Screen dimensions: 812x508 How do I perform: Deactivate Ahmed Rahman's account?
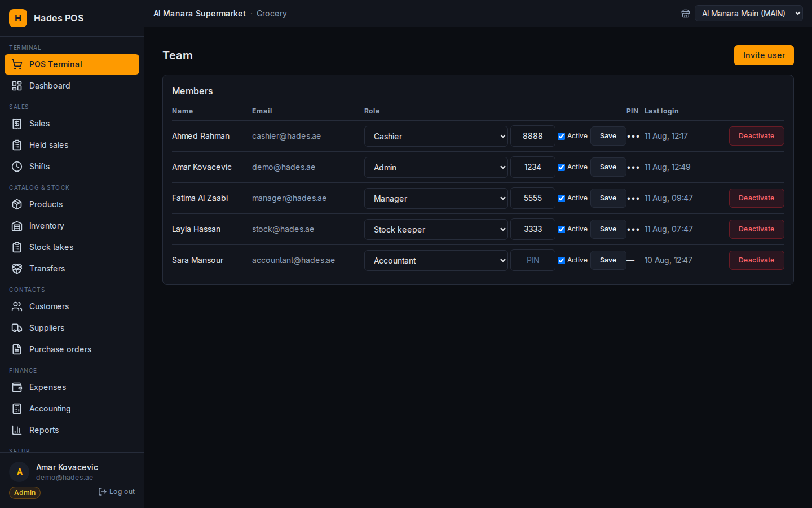pos(756,136)
